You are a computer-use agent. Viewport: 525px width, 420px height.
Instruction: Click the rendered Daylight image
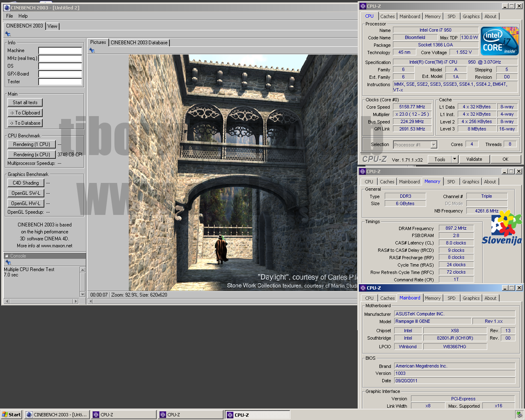243,173
